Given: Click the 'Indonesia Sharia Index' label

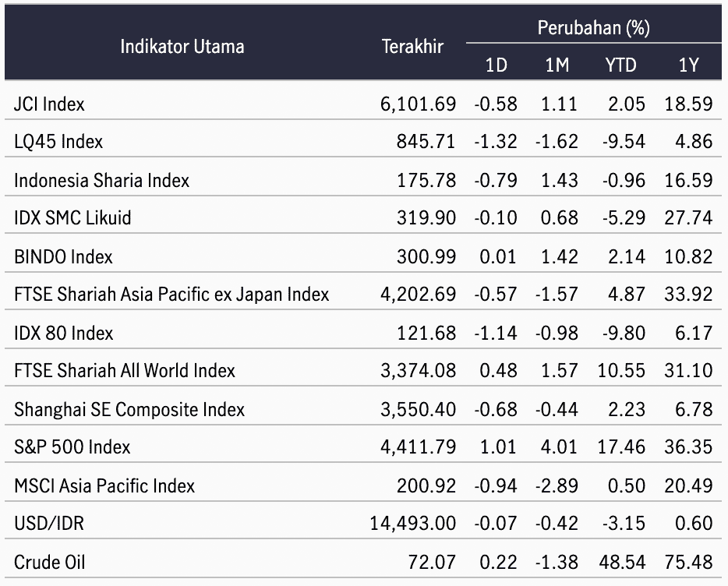Looking at the screenshot, I should tap(101, 180).
